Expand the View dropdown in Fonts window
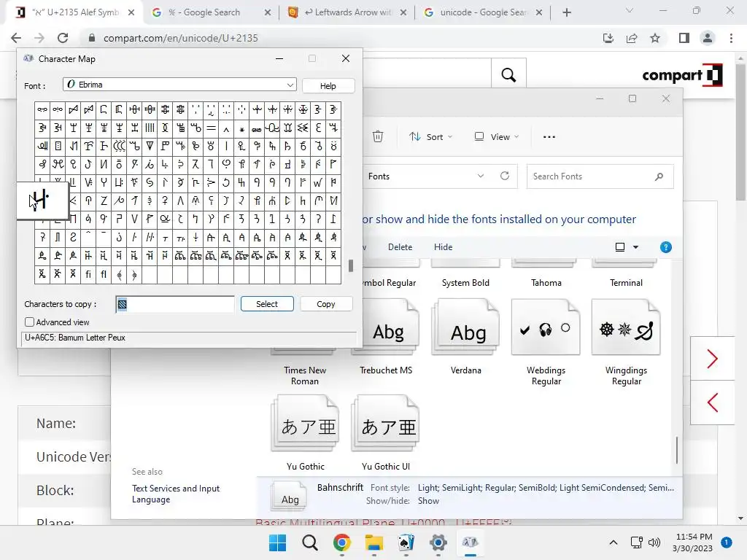Viewport: 747px width, 560px height. click(496, 137)
